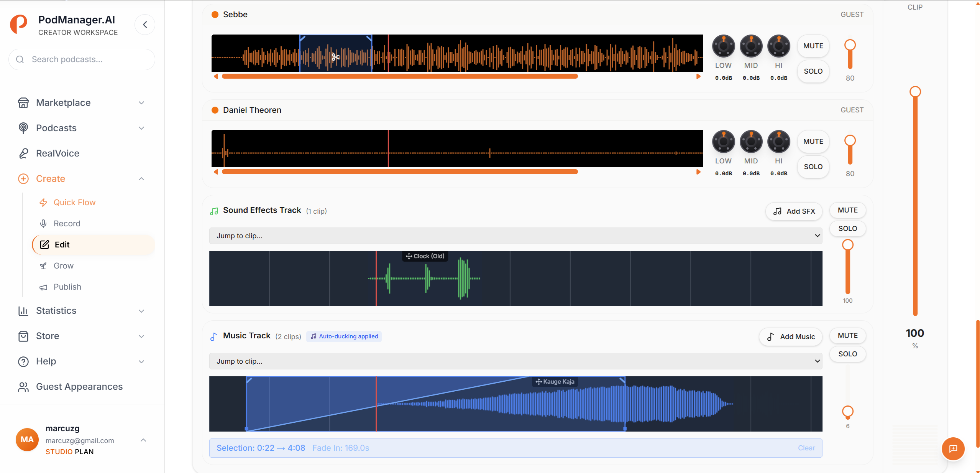The width and height of the screenshot is (980, 473).
Task: Adjust the MID EQ knob on Daniel Theoren track
Action: [751, 142]
